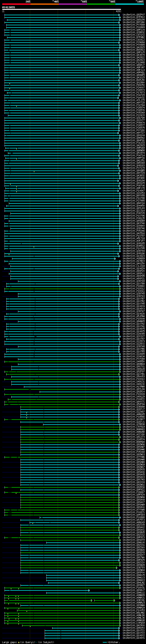Select hit UniRef100_Q9ZP07

point(133,15)
